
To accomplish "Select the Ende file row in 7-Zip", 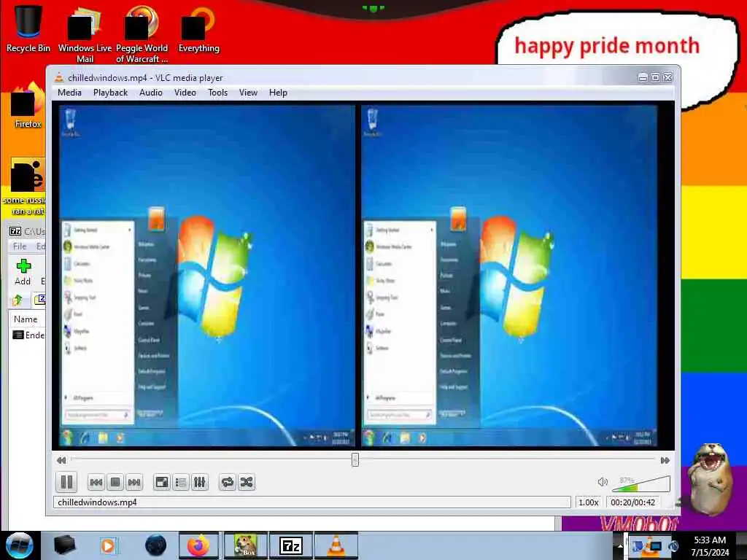I will coord(28,335).
